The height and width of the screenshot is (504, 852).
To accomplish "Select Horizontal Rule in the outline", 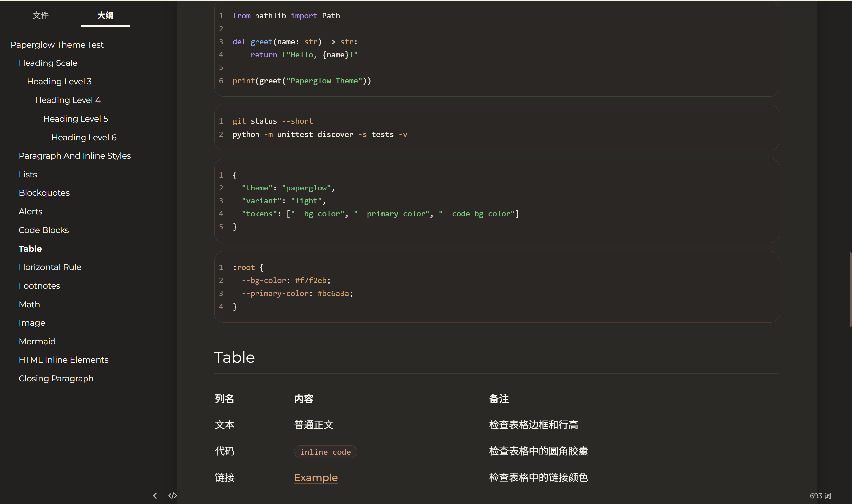I will pyautogui.click(x=50, y=267).
